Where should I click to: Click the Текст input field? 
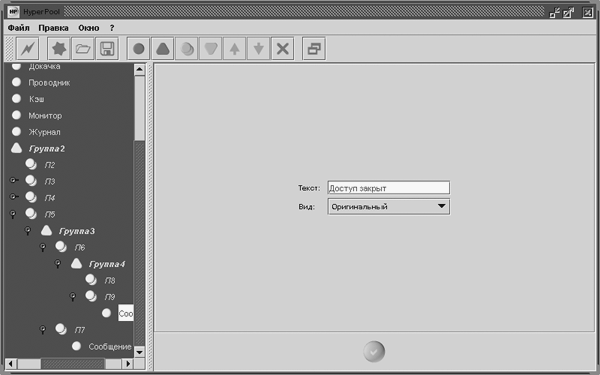coord(389,188)
